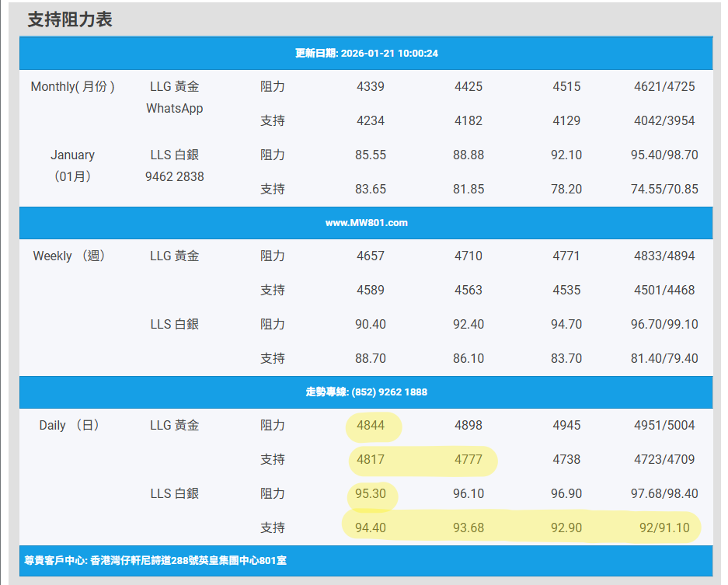
Task: Click the 更新日期 2026-01-21 header bar
Action: pos(366,54)
